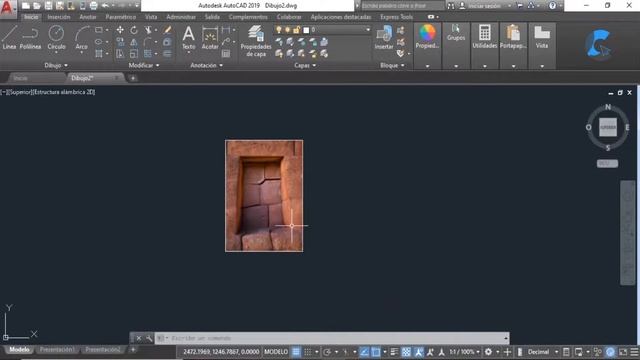Switch to the Express Tools ribbon tab
640x360 pixels.
396,17
